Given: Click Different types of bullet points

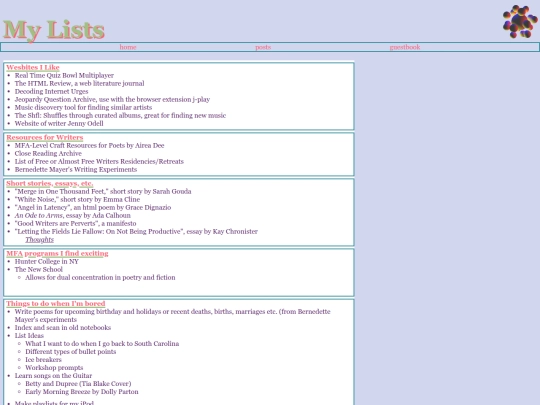Looking at the screenshot, I should [71, 352].
